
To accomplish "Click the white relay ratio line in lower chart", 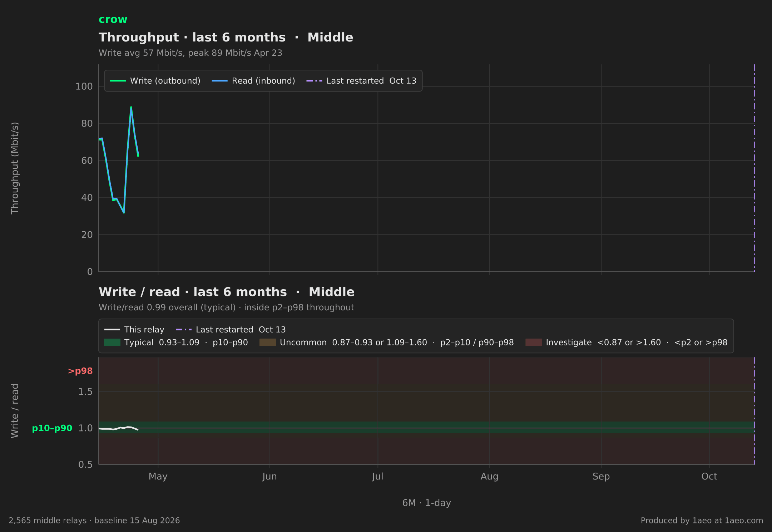I will pos(118,428).
